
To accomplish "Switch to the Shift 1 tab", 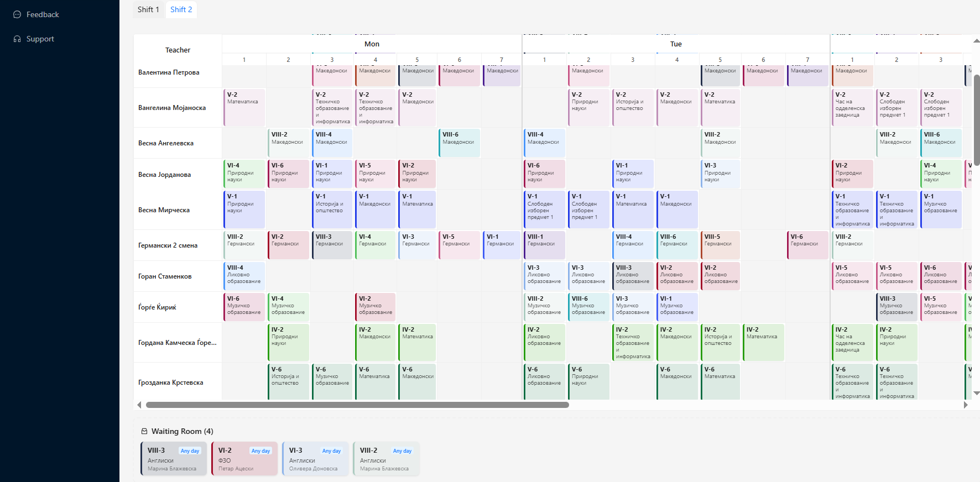I will [x=148, y=9].
